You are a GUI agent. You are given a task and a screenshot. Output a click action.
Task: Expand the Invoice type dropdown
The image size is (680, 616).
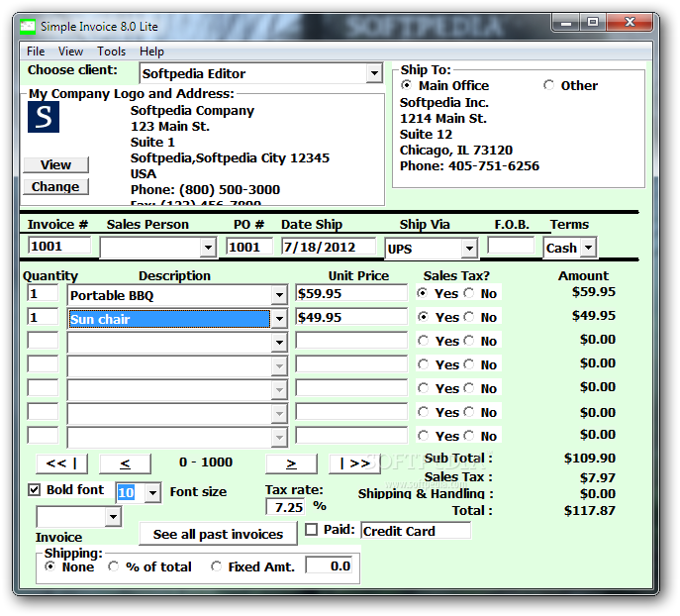113,517
